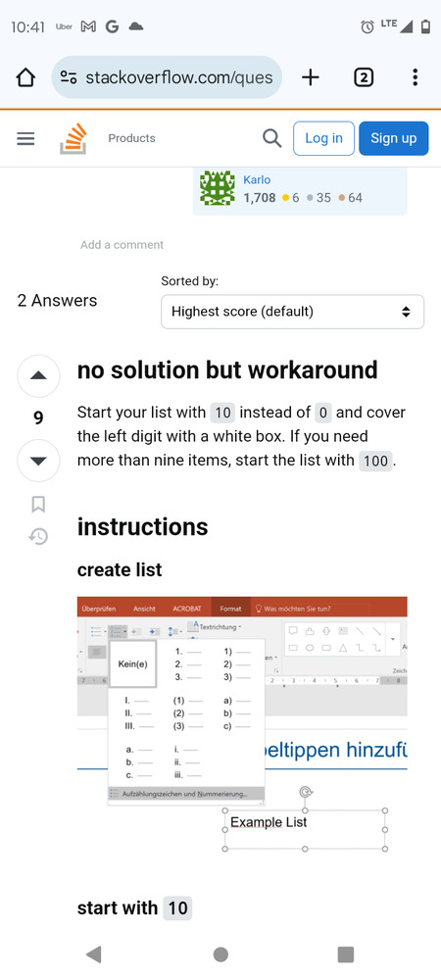This screenshot has width=441, height=980.
Task: Click Add a comment
Action: coord(122,245)
